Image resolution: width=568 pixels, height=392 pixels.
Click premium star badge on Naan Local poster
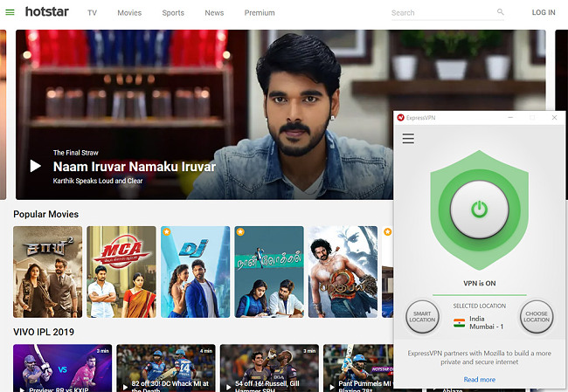coord(240,231)
